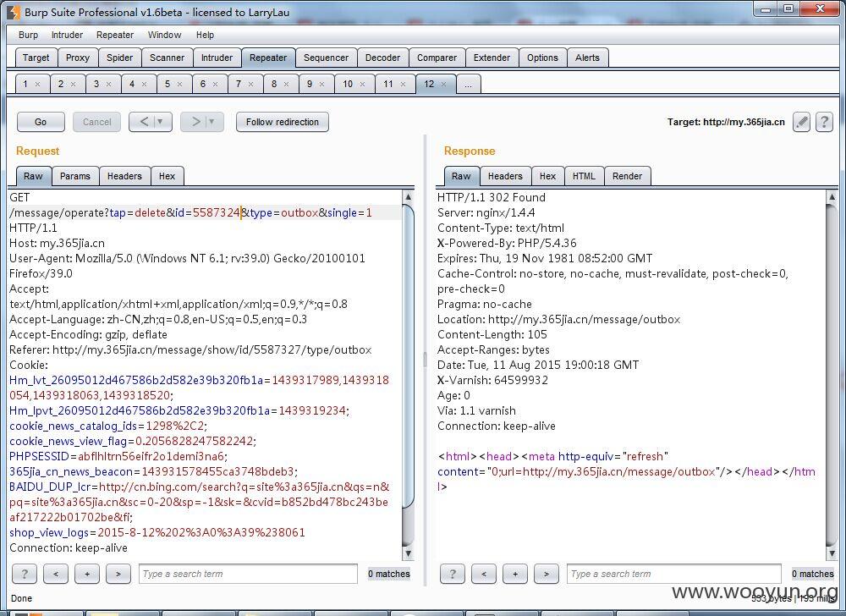
Task: Switch to the Alerts tool tab
Action: pyautogui.click(x=588, y=58)
